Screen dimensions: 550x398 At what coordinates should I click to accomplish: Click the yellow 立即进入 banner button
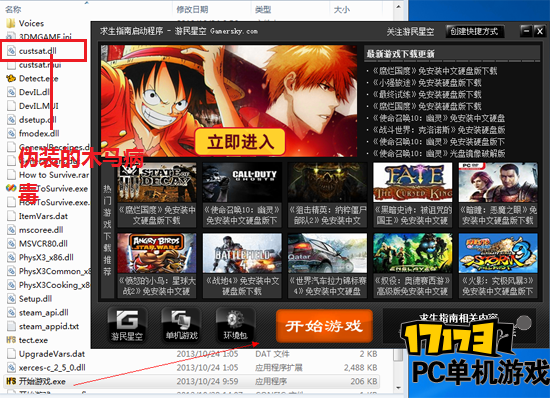click(x=240, y=142)
